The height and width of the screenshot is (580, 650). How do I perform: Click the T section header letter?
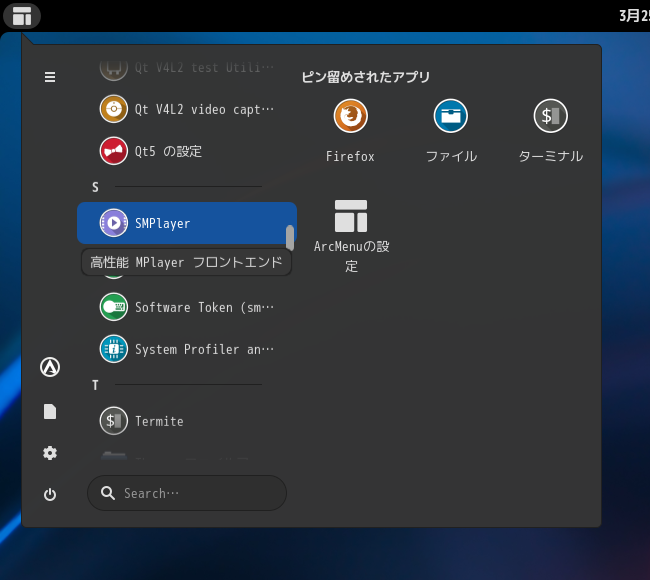(95, 385)
